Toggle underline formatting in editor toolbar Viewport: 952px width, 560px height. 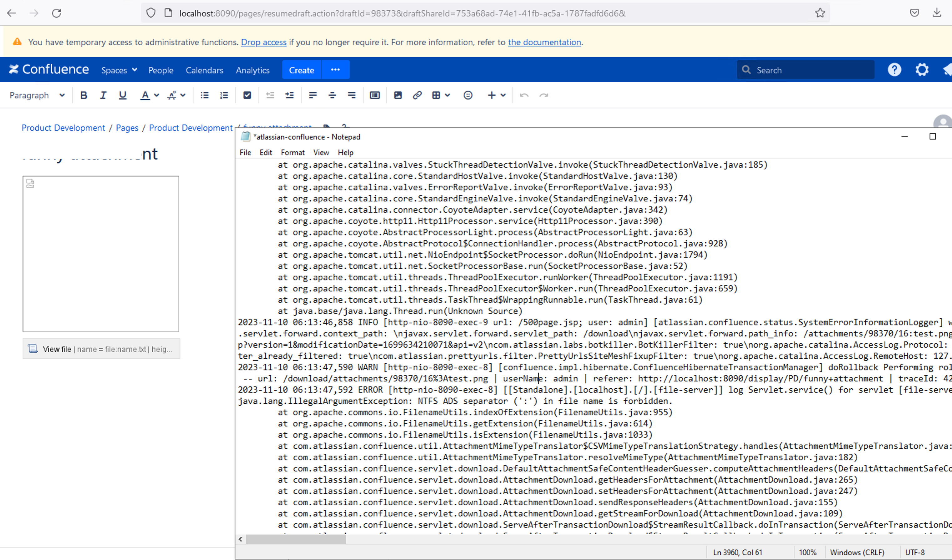point(122,95)
